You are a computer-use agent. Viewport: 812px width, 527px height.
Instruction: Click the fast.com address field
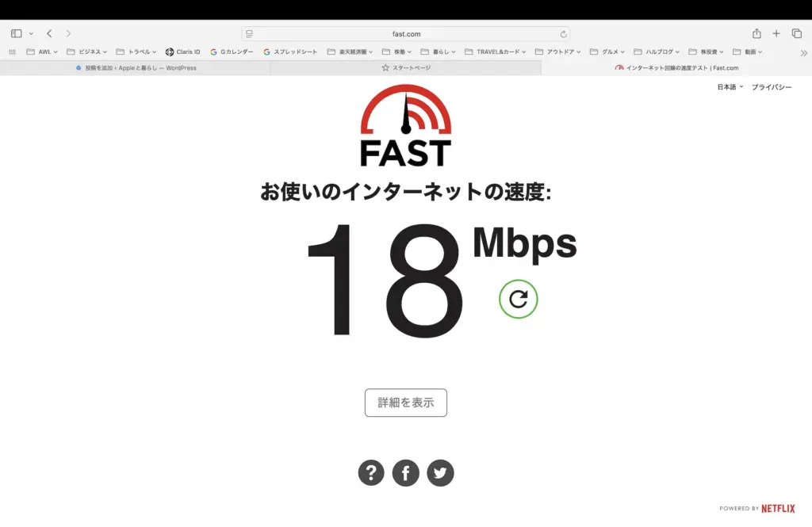(x=406, y=33)
